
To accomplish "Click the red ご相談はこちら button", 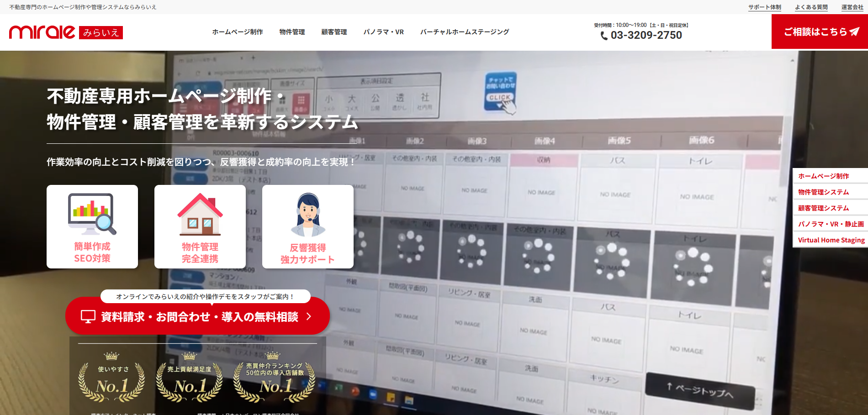I will point(820,32).
